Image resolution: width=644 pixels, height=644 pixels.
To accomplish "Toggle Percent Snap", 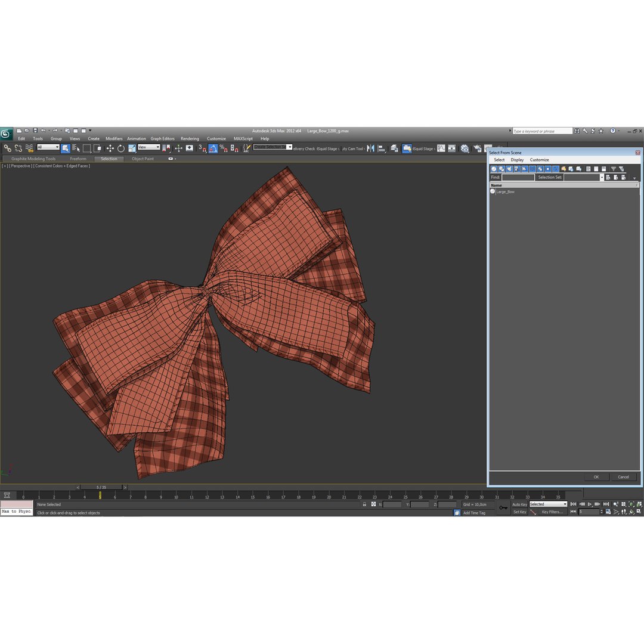I will click(x=224, y=148).
